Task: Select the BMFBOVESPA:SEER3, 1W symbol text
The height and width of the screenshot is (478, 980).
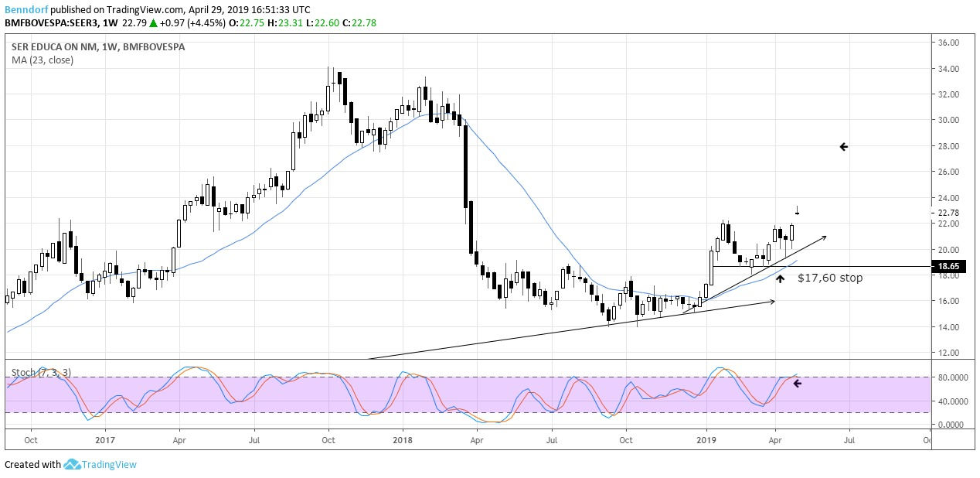Action: coord(60,23)
